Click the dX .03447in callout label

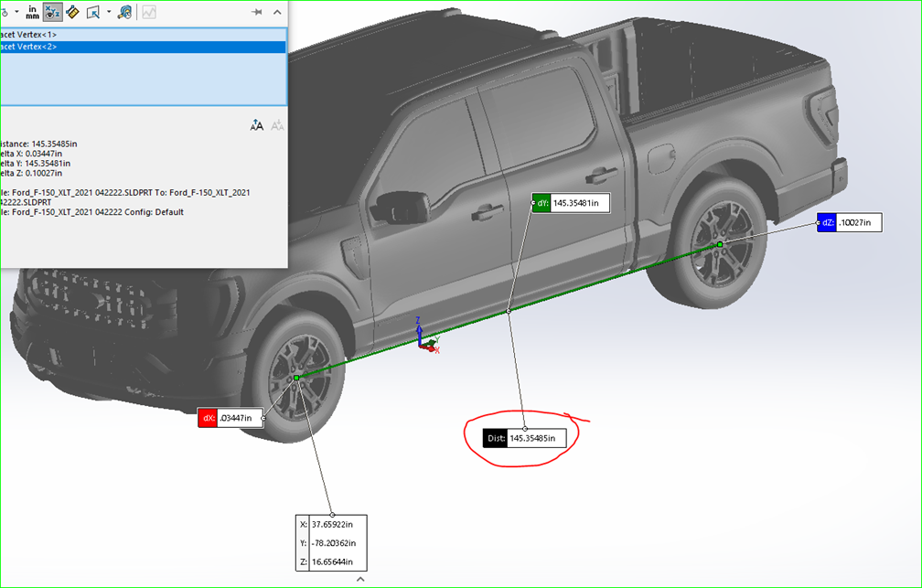click(231, 418)
